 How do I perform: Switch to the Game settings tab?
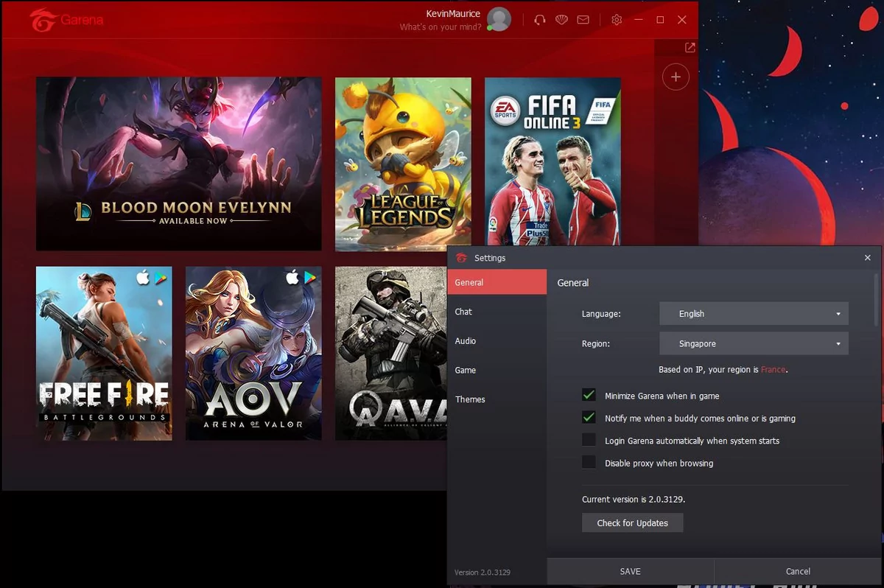click(497, 370)
